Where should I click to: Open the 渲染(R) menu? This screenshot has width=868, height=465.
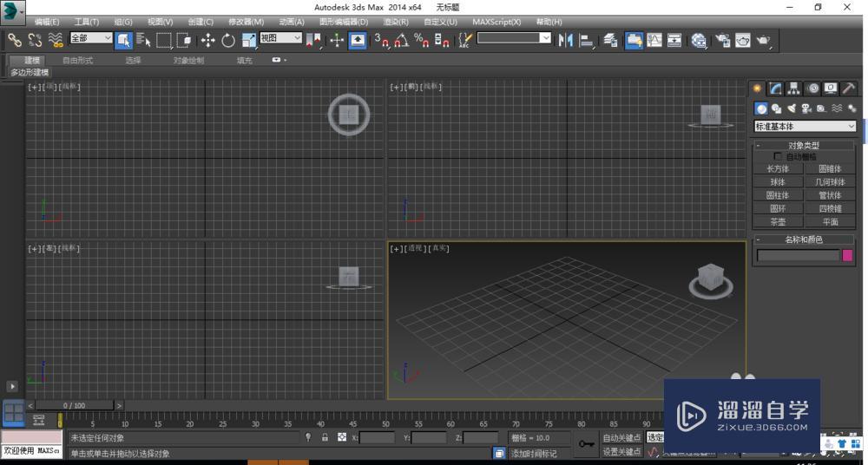pos(396,22)
